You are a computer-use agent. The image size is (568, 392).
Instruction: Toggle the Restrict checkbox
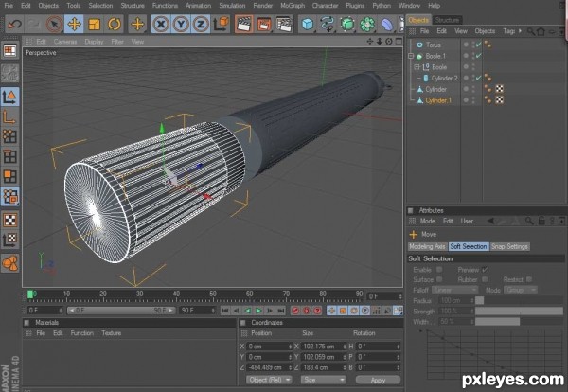tap(529, 279)
